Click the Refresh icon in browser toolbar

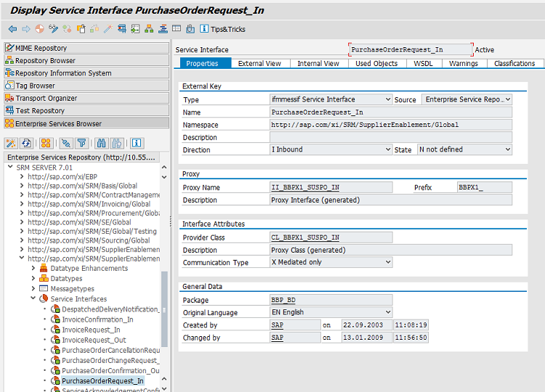pyautogui.click(x=27, y=143)
